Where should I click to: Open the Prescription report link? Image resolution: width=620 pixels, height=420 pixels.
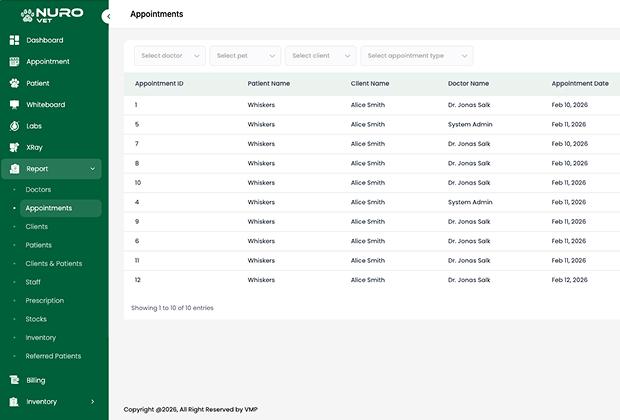click(x=45, y=301)
